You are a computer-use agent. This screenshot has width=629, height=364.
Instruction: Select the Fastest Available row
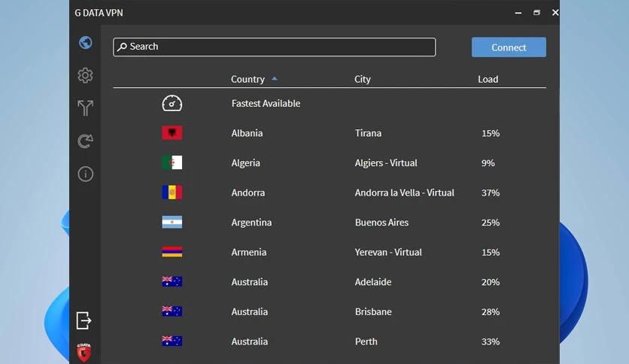point(330,104)
